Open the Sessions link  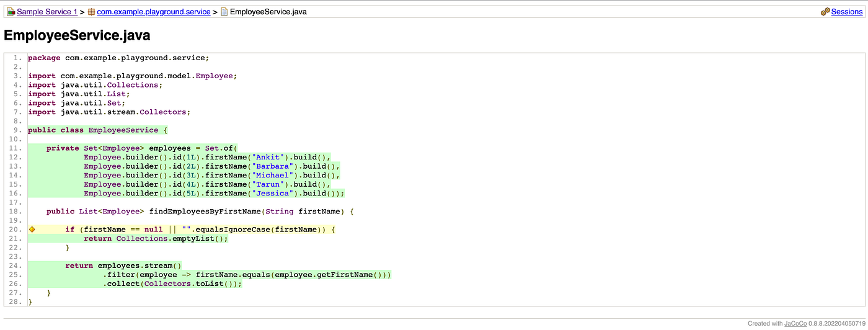(847, 12)
